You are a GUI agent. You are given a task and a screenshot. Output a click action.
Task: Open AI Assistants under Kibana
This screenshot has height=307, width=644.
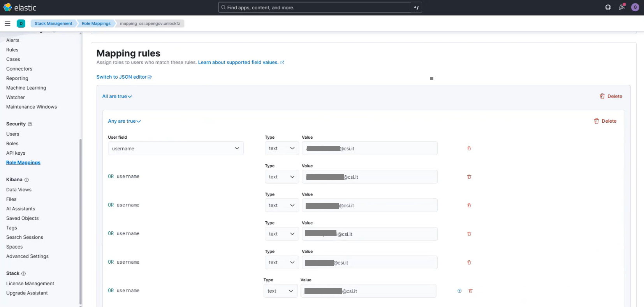[x=21, y=209]
